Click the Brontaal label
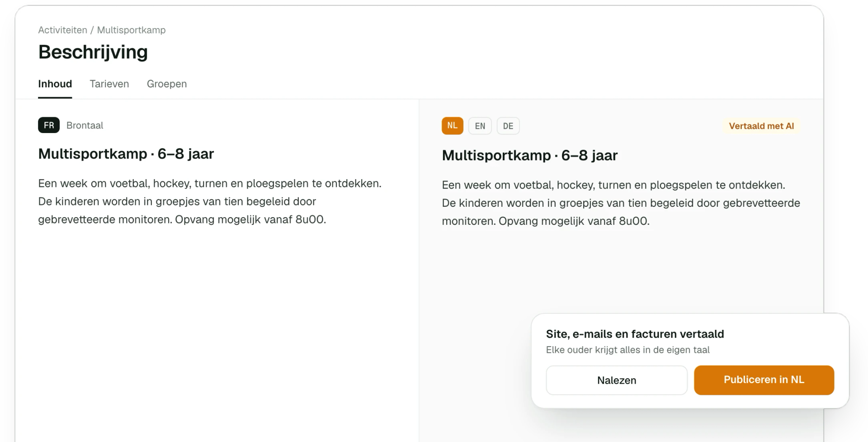Image resolution: width=868 pixels, height=442 pixels. point(85,125)
